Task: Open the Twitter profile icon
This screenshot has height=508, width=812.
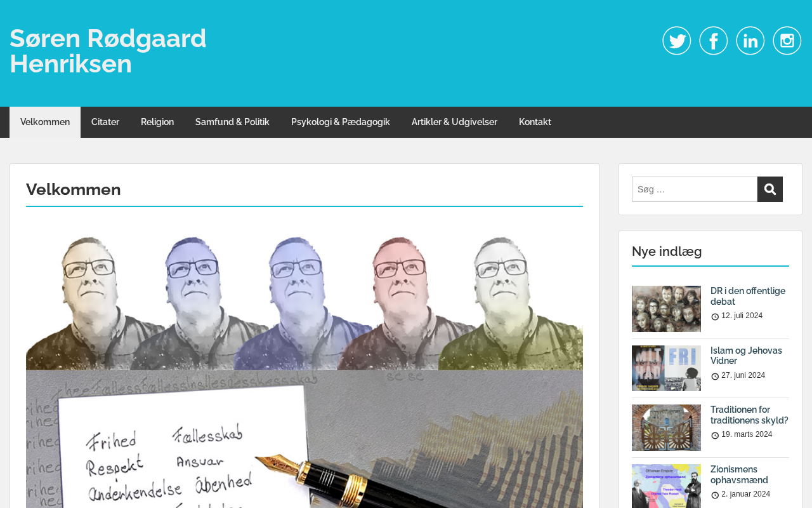Action: [x=677, y=41]
